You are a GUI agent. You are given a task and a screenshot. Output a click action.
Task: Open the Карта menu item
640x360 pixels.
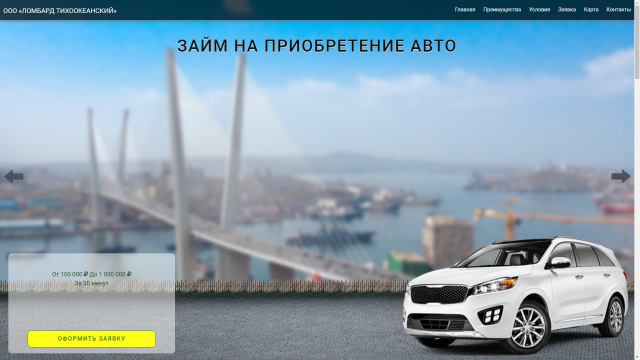[x=591, y=9]
